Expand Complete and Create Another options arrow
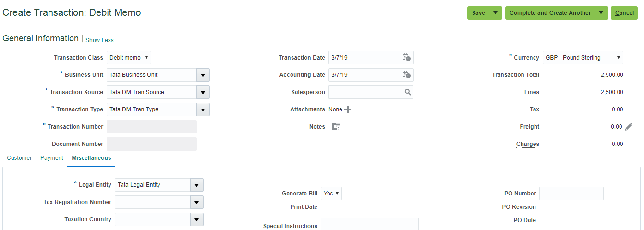The height and width of the screenshot is (230, 644). click(x=601, y=13)
